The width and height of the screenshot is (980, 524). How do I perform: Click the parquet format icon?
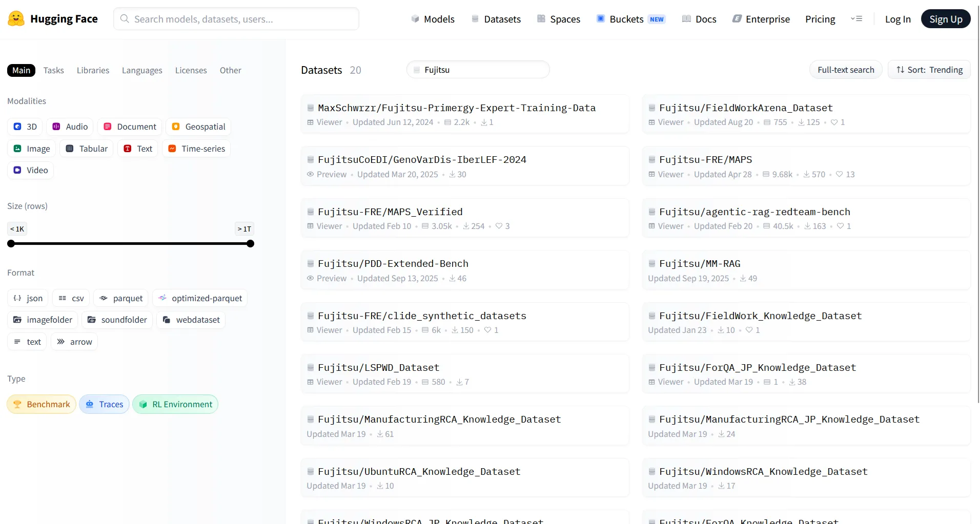click(104, 298)
